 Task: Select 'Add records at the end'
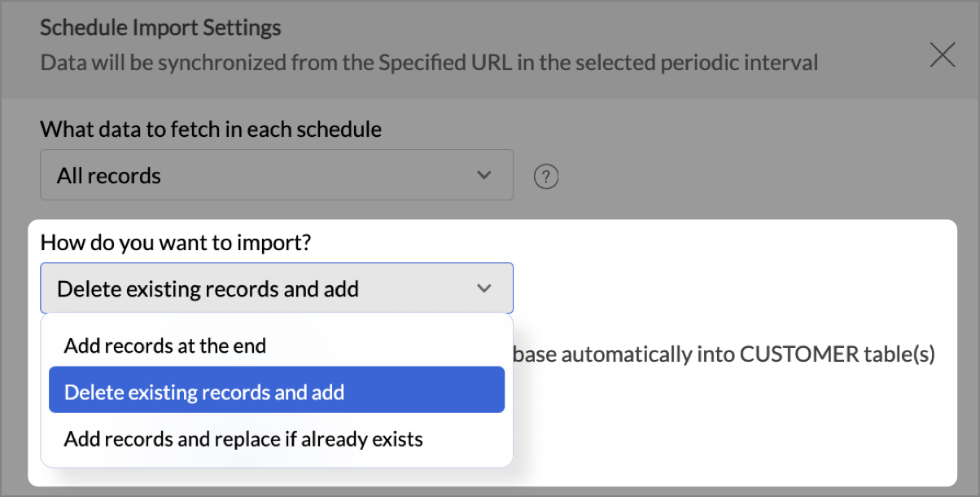165,345
